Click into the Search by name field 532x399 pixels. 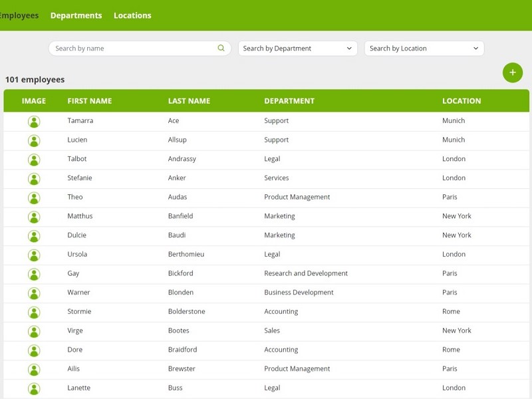click(x=133, y=49)
